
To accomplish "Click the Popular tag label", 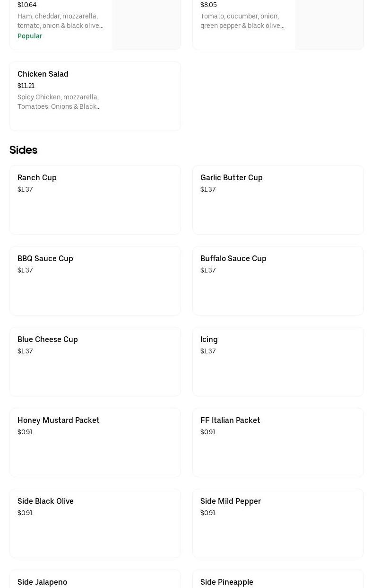I will pos(30,36).
